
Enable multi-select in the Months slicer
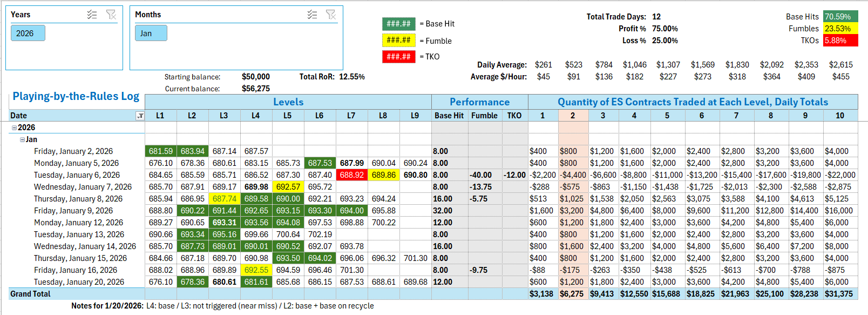pyautogui.click(x=312, y=15)
